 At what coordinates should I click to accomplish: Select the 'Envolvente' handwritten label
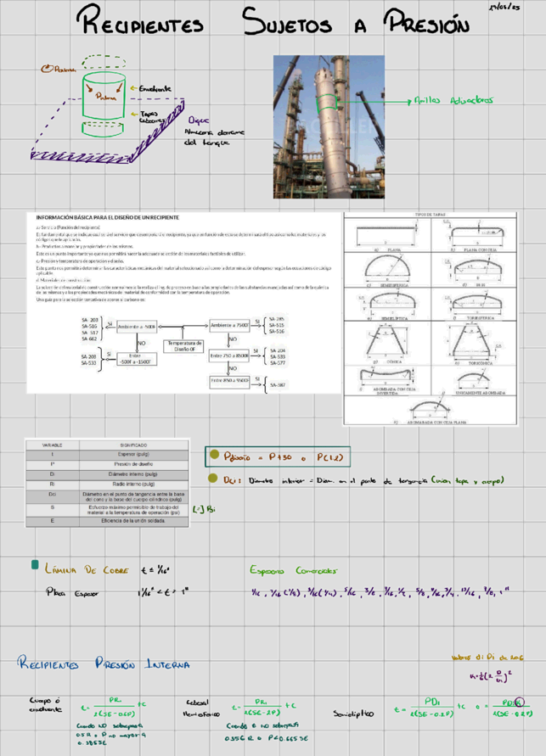(155, 89)
